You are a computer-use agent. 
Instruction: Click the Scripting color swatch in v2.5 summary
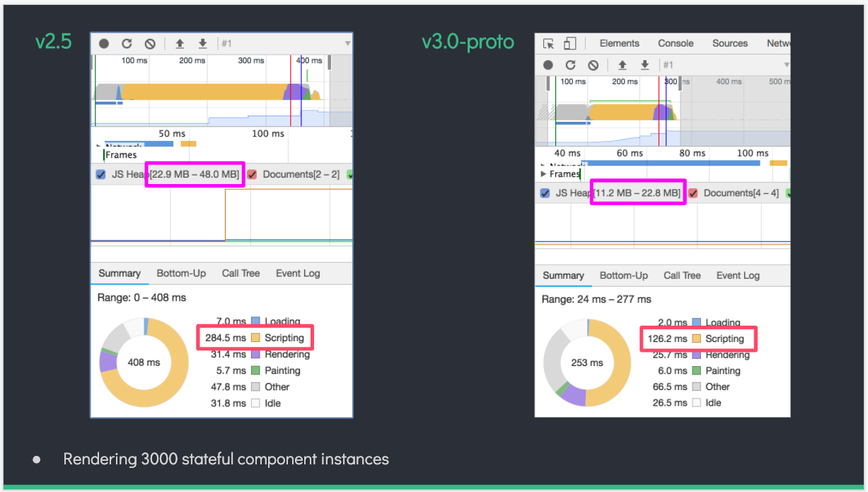pyautogui.click(x=256, y=338)
